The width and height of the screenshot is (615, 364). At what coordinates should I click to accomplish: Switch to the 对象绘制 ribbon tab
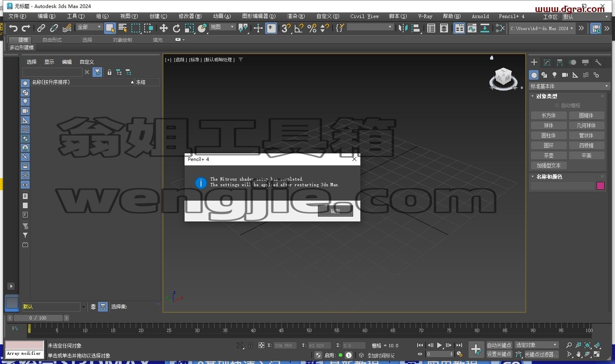[x=122, y=40]
